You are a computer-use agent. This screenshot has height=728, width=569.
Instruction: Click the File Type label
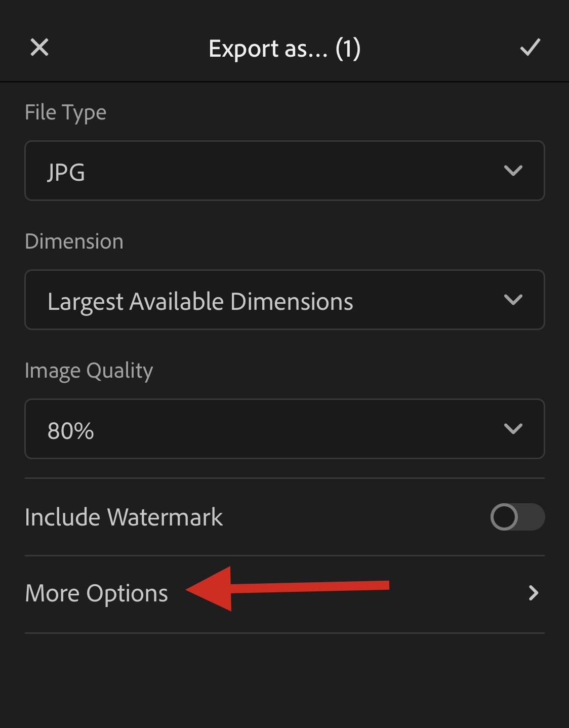pyautogui.click(x=65, y=112)
